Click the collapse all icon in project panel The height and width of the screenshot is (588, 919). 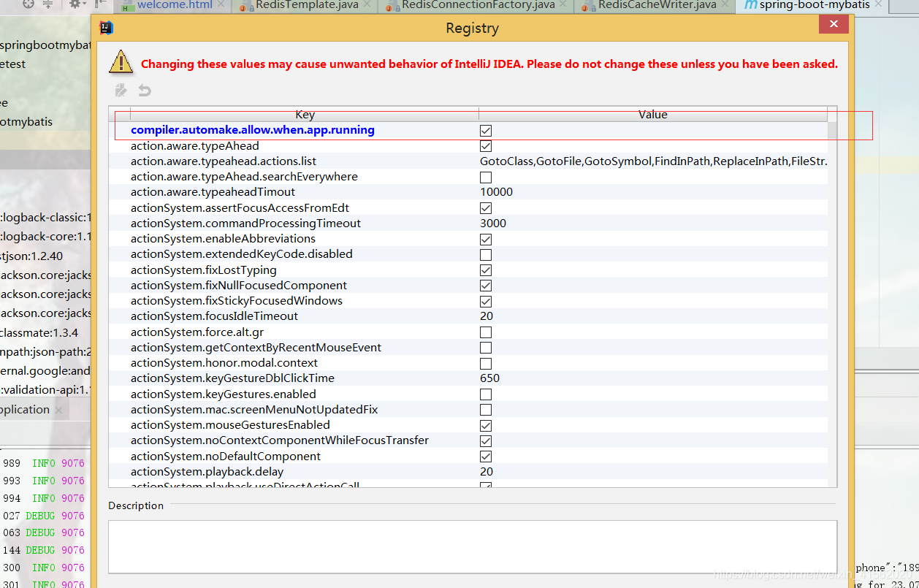pos(47,4)
